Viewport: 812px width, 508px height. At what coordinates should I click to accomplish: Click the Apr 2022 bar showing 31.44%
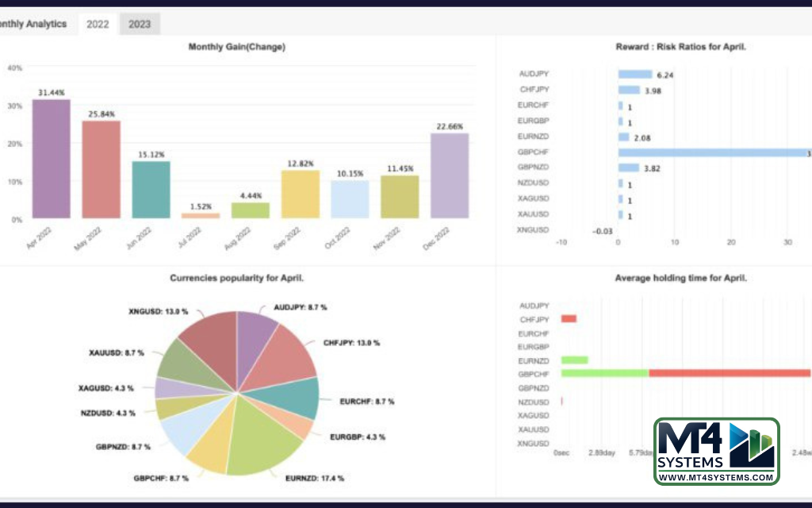click(x=51, y=159)
